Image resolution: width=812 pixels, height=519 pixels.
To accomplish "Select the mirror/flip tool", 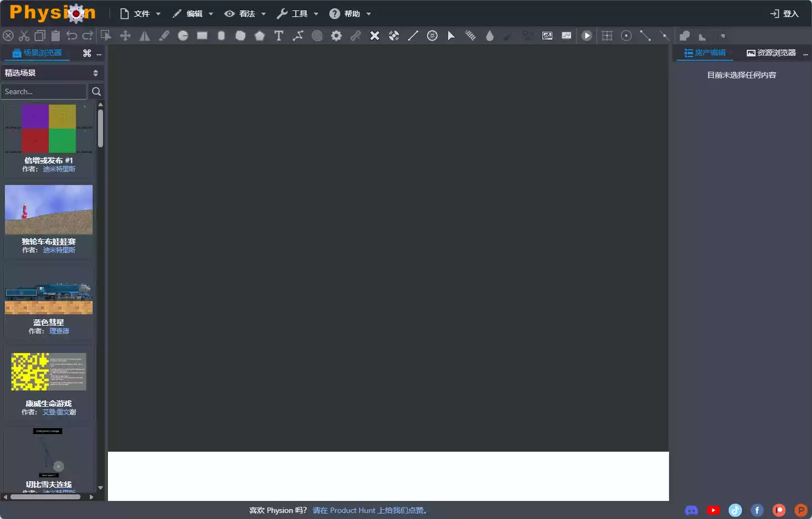I will coord(145,36).
